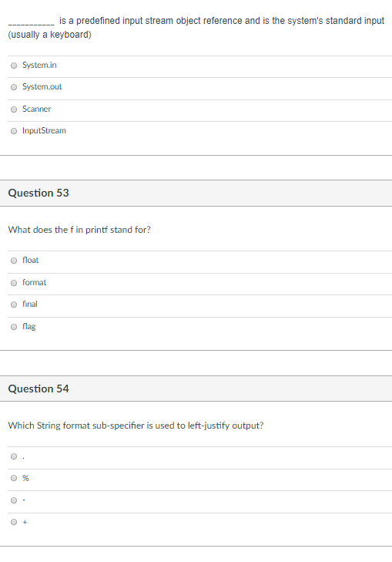The height and width of the screenshot is (562, 392).
Task: Select the float radio button
Action: pos(14,261)
